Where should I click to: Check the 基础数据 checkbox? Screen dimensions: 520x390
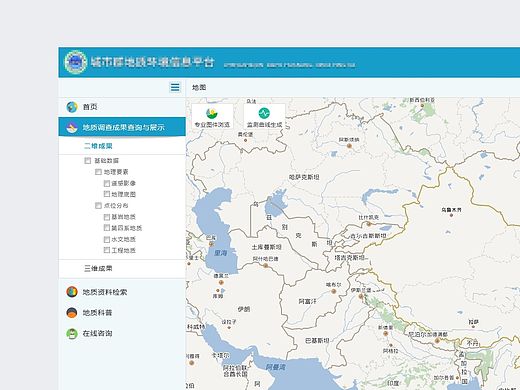88,161
